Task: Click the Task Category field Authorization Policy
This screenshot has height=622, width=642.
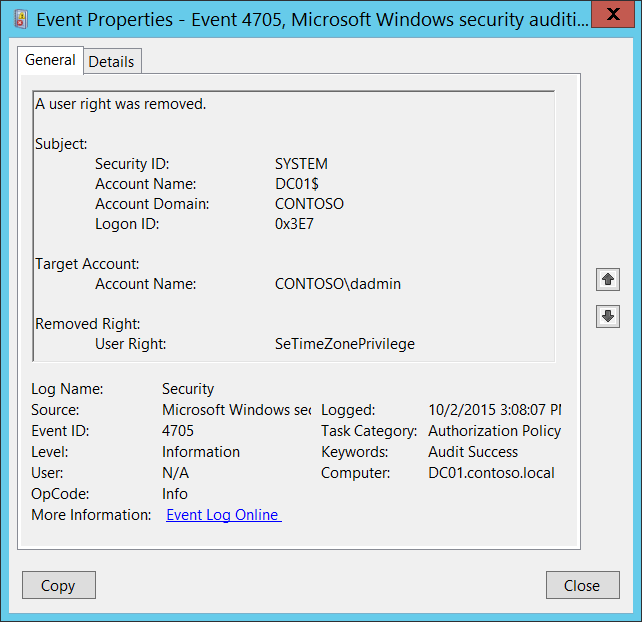Action: tap(494, 431)
